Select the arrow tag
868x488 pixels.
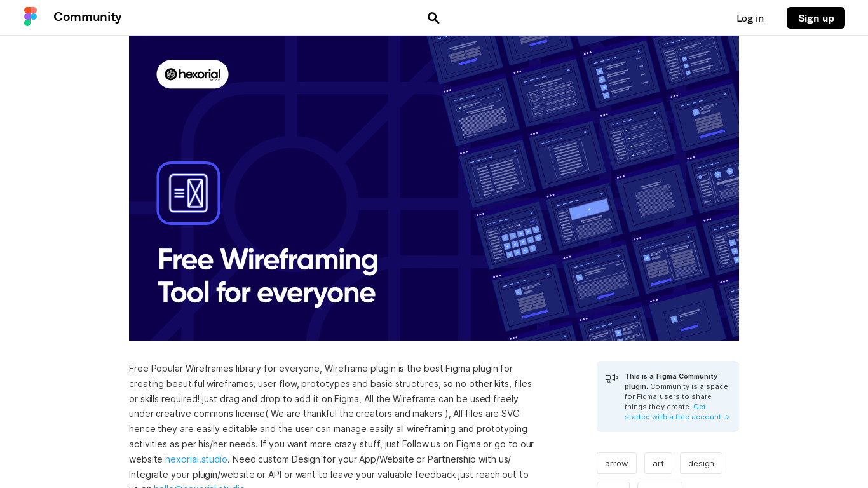coord(616,463)
